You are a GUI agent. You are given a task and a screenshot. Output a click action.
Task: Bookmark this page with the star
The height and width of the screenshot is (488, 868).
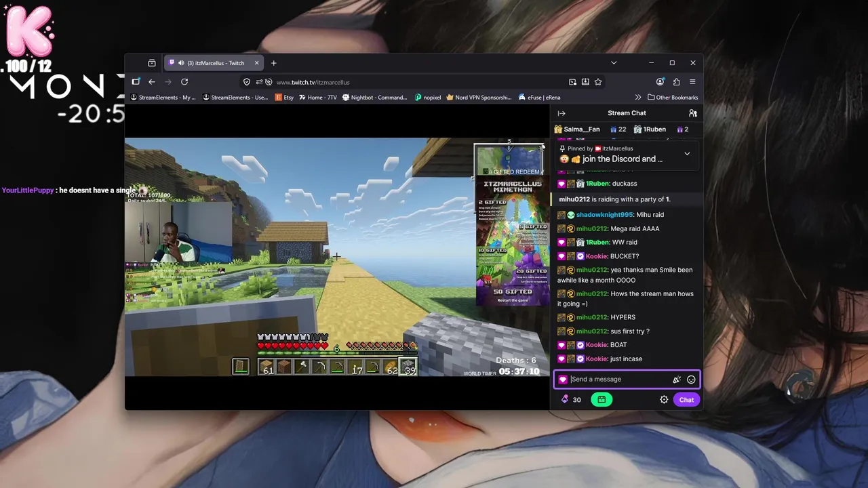pyautogui.click(x=598, y=82)
